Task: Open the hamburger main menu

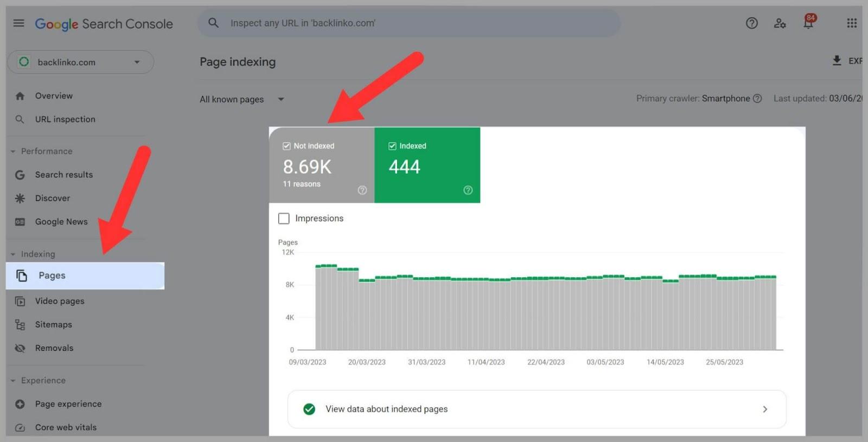Action: (18, 23)
